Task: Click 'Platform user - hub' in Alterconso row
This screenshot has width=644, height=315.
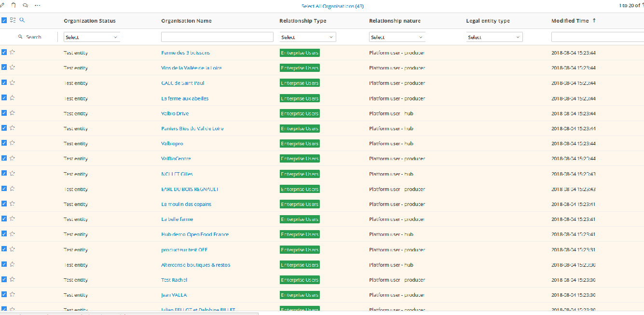Action: click(391, 265)
